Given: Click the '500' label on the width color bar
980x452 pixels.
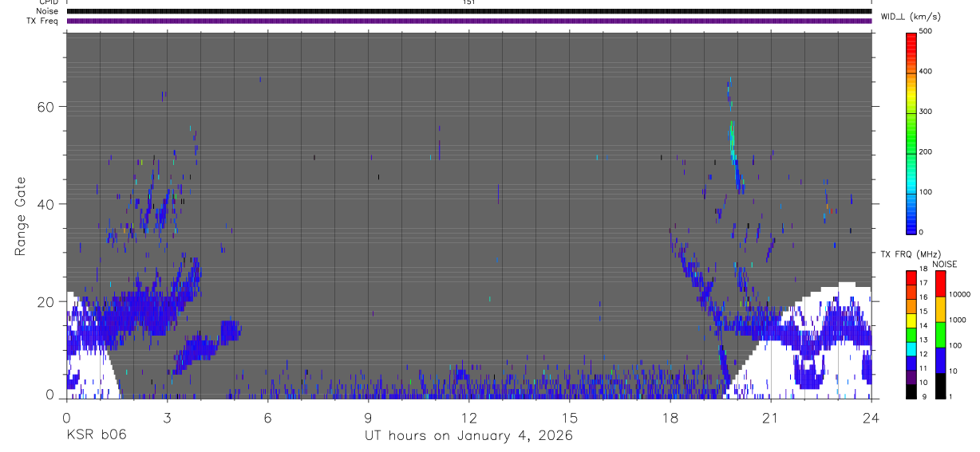Looking at the screenshot, I should pyautogui.click(x=926, y=31).
